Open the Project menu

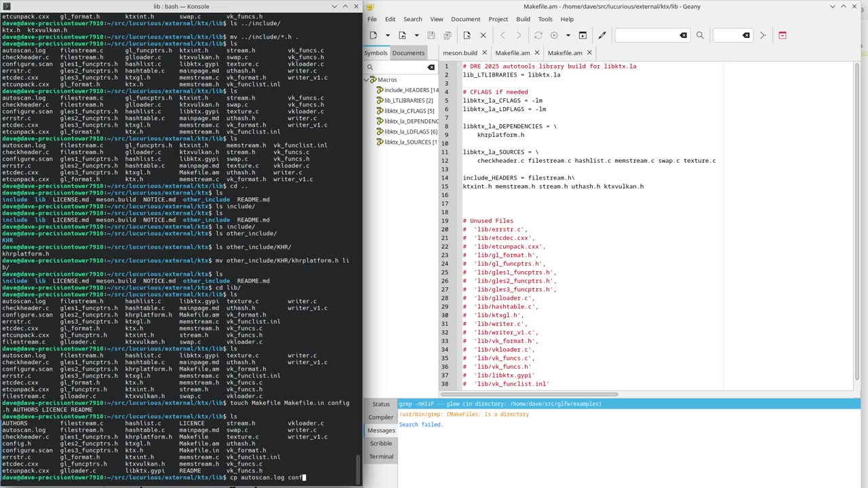[x=498, y=19]
